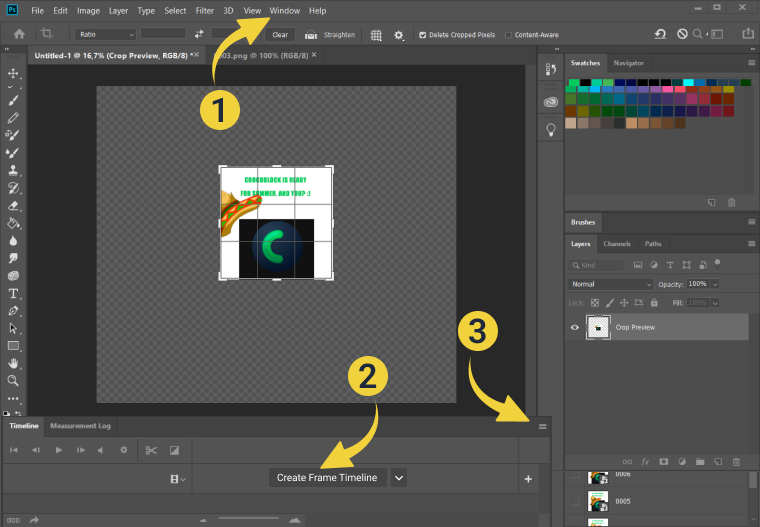Click the Home icon in options bar
Viewport: 760px width, 527px height.
pos(19,34)
